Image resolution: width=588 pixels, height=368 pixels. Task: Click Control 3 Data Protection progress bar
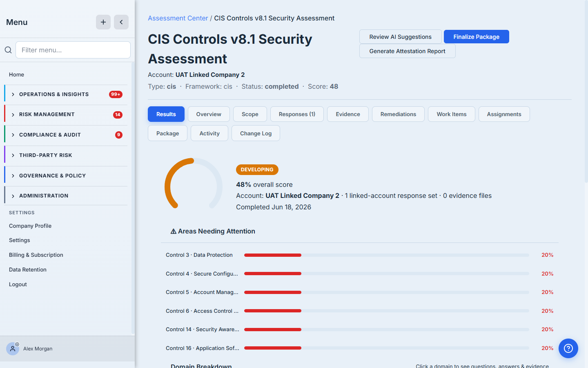pos(386,255)
